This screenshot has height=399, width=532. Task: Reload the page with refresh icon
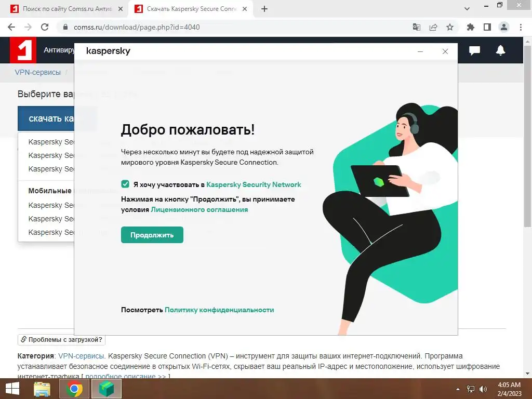[45, 27]
